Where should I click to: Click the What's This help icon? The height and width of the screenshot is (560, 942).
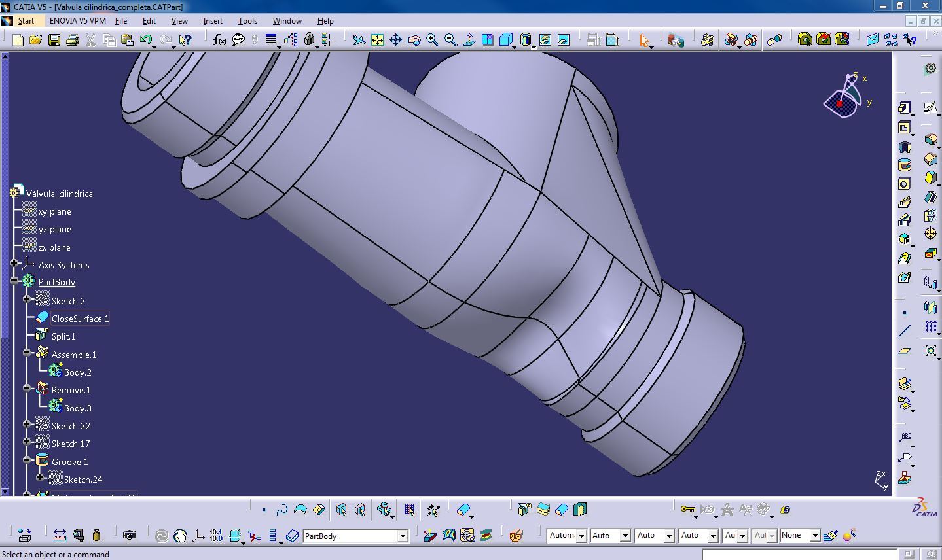pyautogui.click(x=185, y=41)
